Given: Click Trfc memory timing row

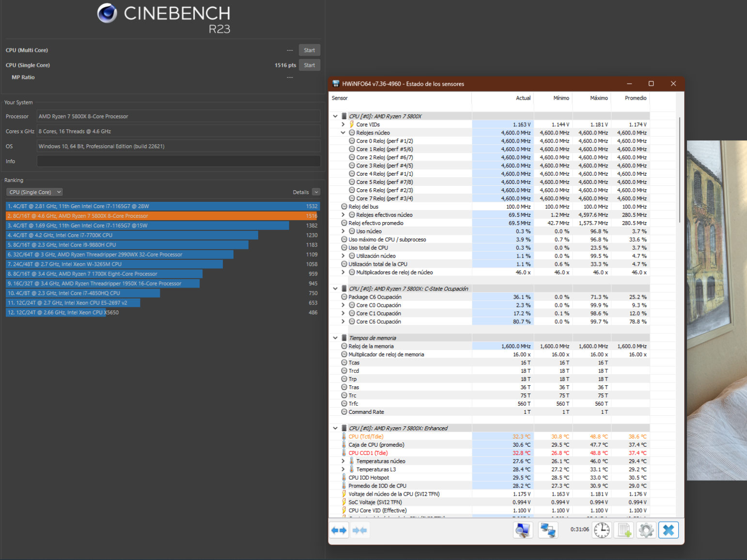Looking at the screenshot, I should point(489,404).
